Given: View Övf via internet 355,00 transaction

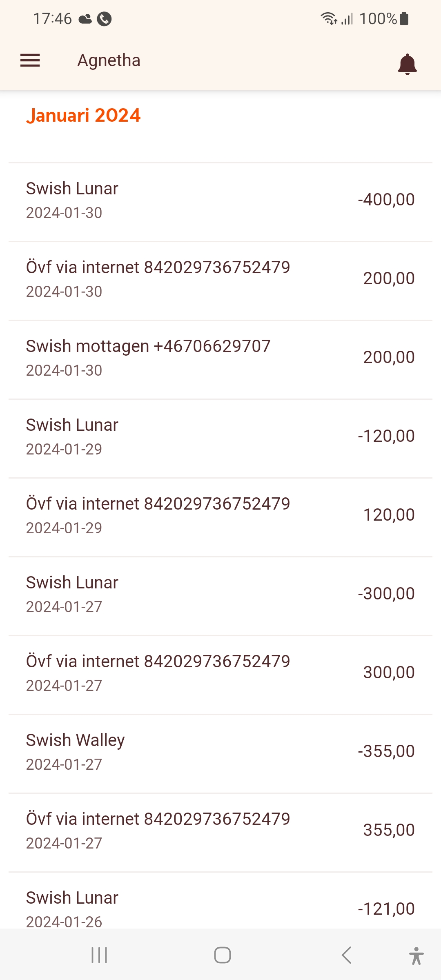Looking at the screenshot, I should [220, 831].
